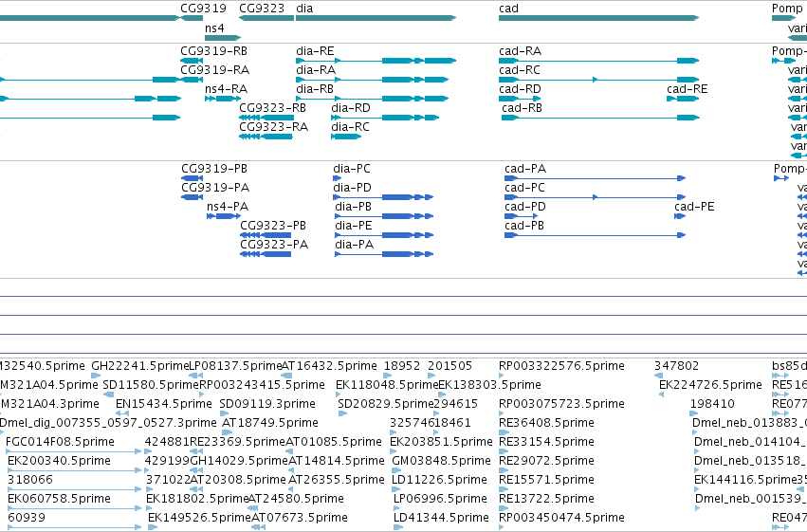Select transcript cad-RA
Image resolution: width=807 pixels, height=532 pixels.
520,51
